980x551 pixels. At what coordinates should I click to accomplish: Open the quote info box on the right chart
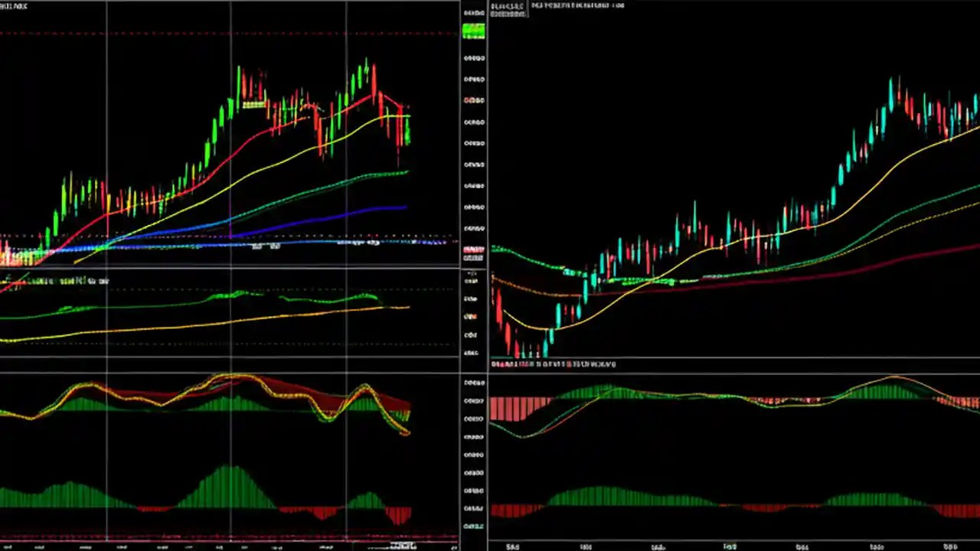pos(508,10)
